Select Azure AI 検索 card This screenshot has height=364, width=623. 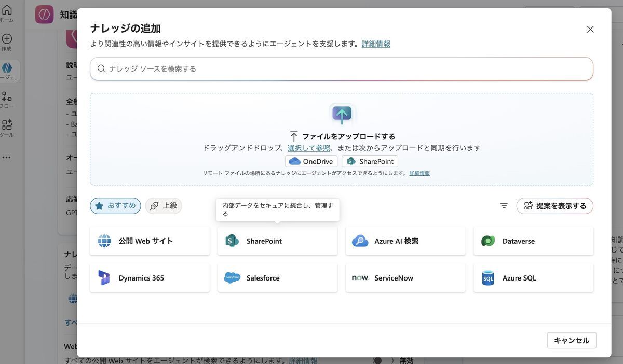click(405, 241)
